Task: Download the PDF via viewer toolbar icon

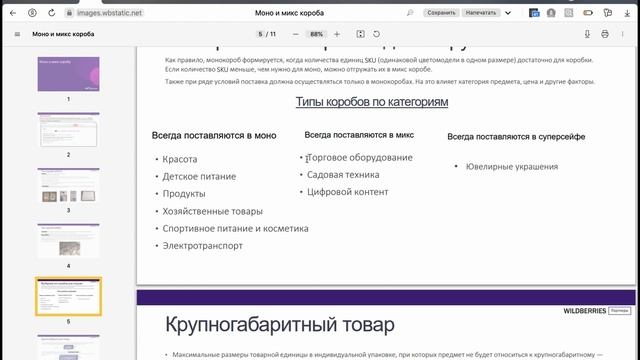Action: pos(587,34)
